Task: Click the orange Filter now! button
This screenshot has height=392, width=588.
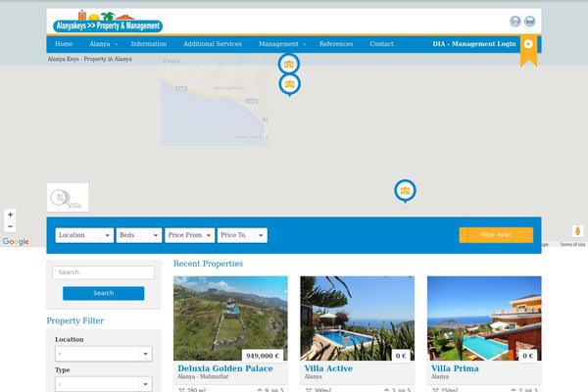Action: point(496,235)
